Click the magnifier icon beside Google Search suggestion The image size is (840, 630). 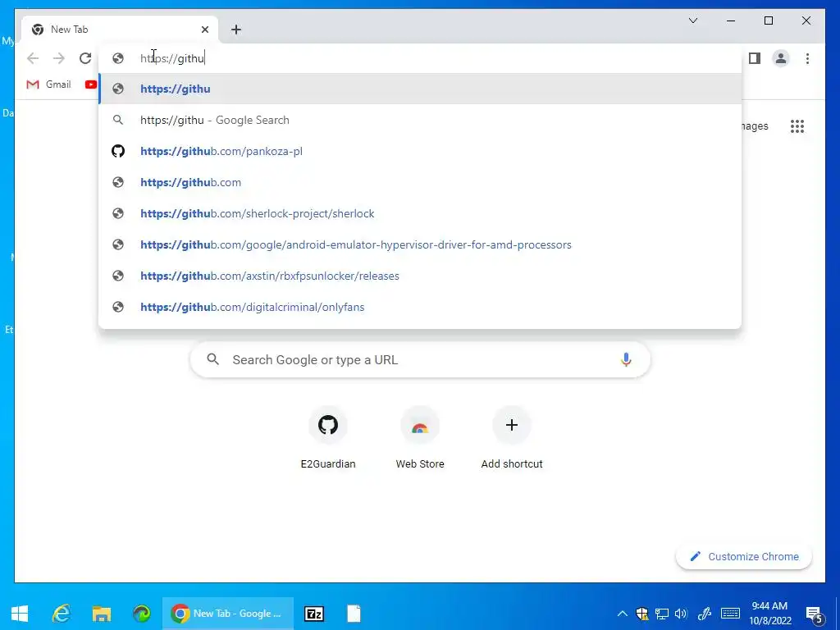[x=118, y=120]
